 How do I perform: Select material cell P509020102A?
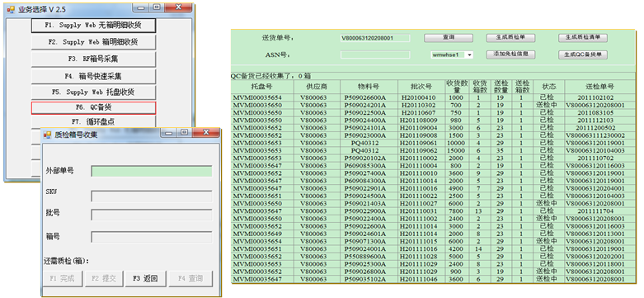coord(365,158)
